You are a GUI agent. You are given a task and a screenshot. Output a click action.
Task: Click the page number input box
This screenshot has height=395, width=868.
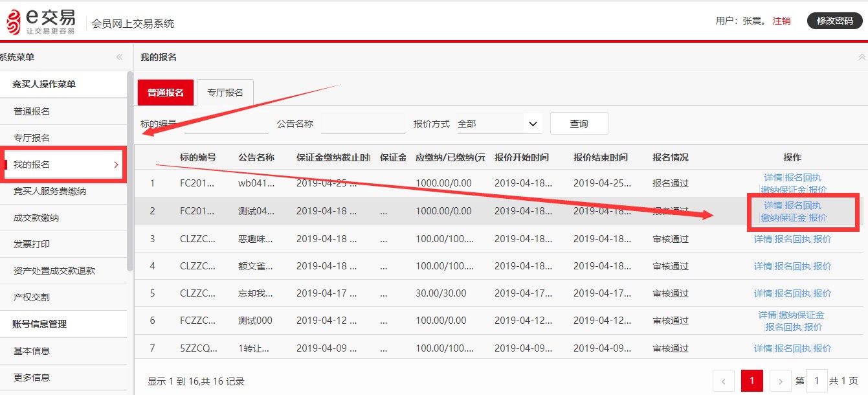tap(817, 381)
